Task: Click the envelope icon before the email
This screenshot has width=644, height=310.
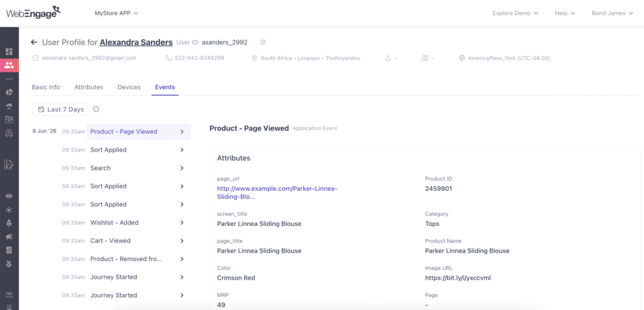Action: click(x=35, y=58)
